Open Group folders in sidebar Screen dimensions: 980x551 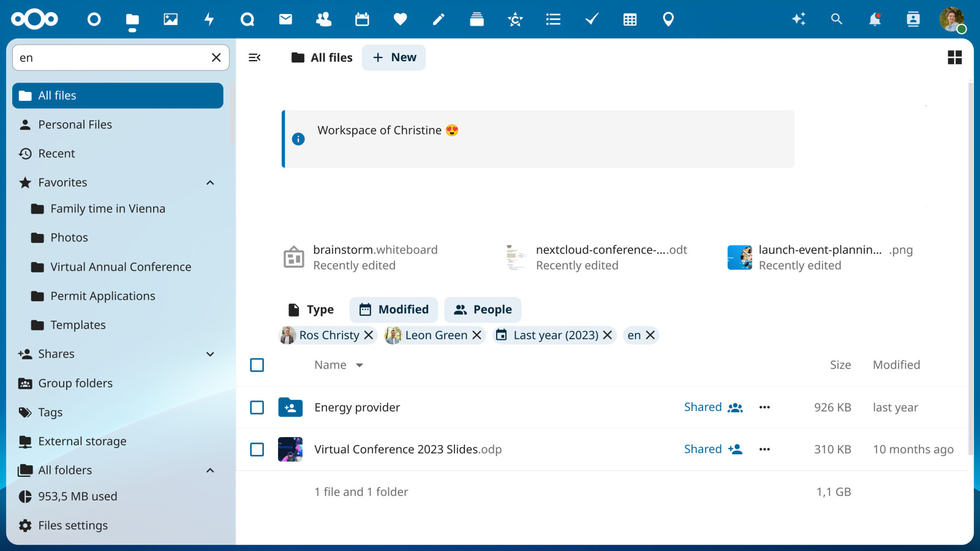[118, 383]
